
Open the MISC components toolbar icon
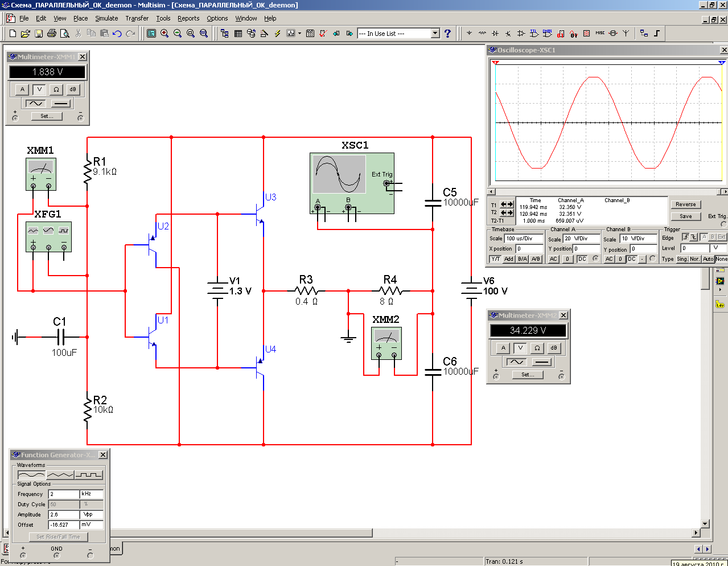tap(600, 34)
